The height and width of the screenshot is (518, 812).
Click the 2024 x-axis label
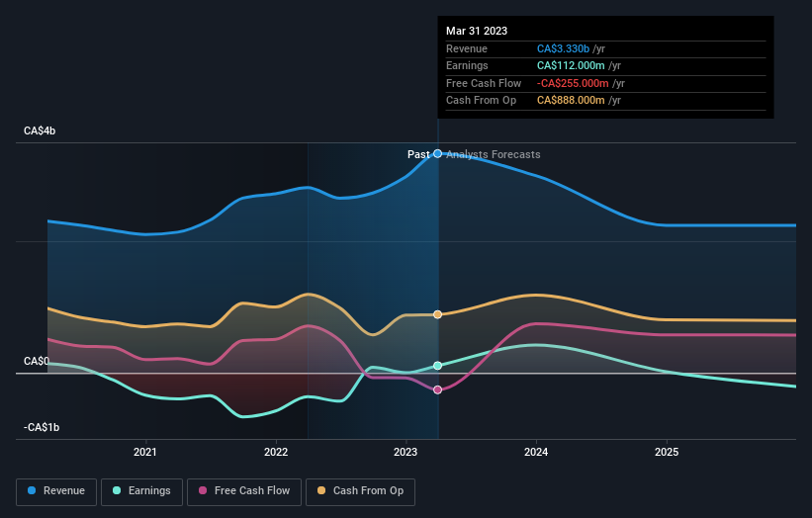pyautogui.click(x=536, y=453)
